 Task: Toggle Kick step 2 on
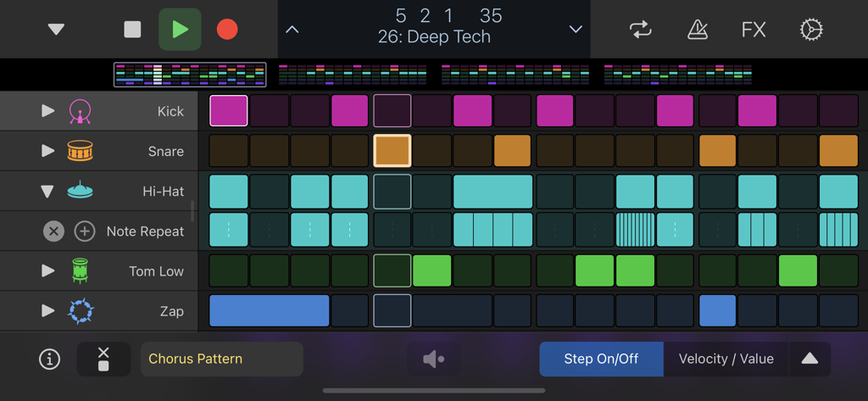tap(270, 111)
